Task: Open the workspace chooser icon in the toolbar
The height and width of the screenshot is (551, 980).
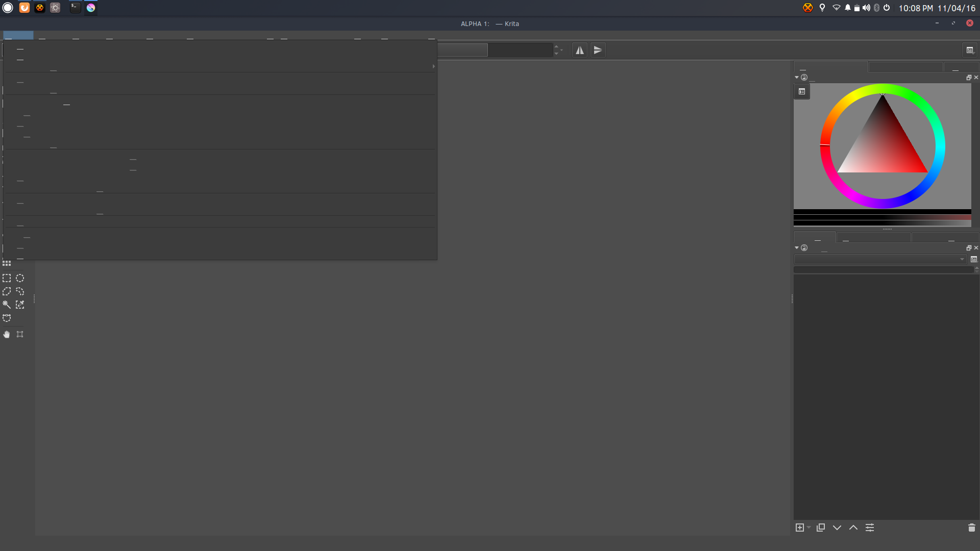Action: click(x=970, y=50)
